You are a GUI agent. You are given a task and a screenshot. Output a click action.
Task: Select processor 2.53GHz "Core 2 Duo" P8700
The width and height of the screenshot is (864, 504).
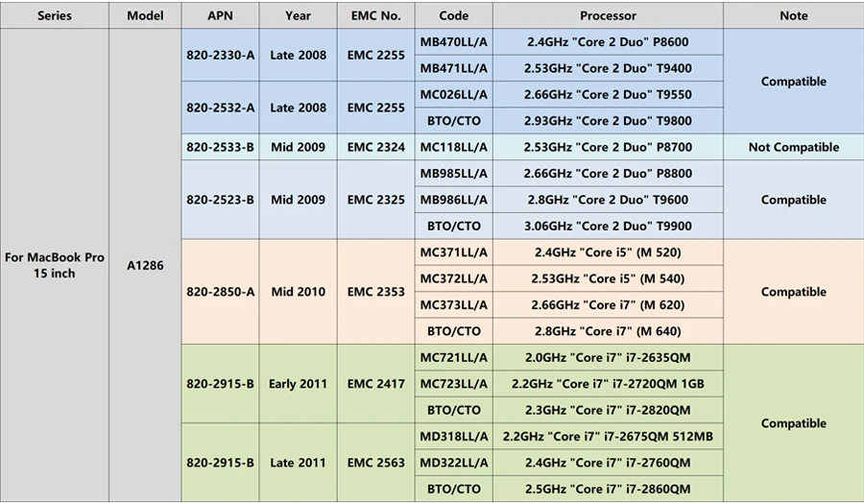pos(608,147)
